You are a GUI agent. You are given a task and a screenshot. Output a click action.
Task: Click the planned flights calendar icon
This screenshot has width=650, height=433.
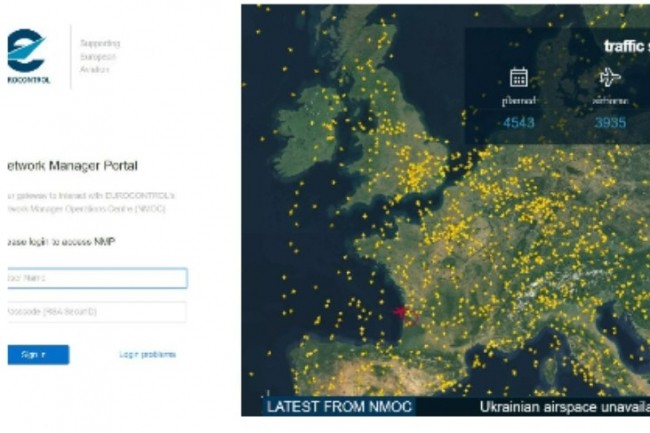point(519,77)
